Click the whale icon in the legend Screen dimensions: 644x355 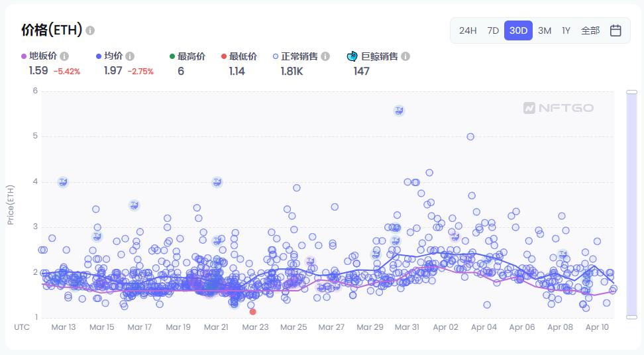click(352, 56)
